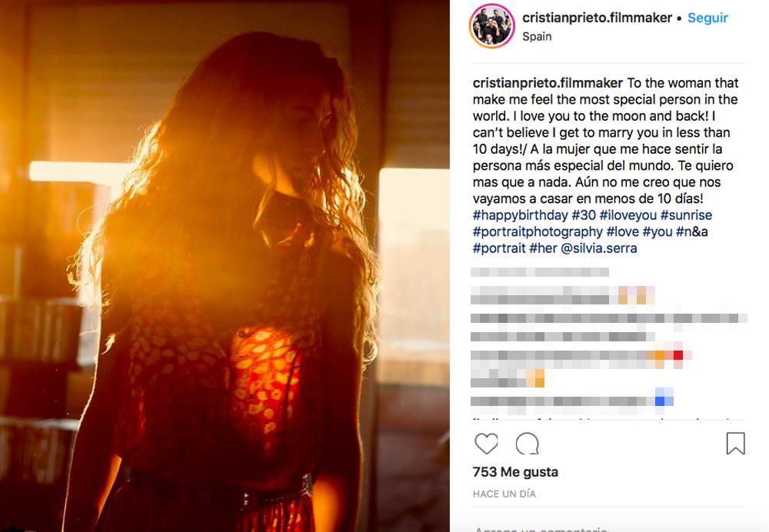Click the Seguir follow button
The width and height of the screenshot is (769, 532).
707,18
